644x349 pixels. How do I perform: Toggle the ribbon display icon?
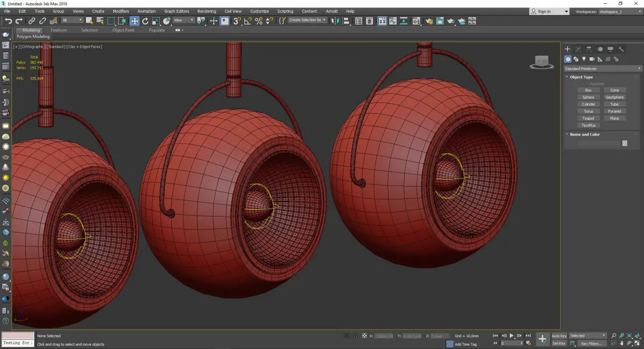[382, 21]
